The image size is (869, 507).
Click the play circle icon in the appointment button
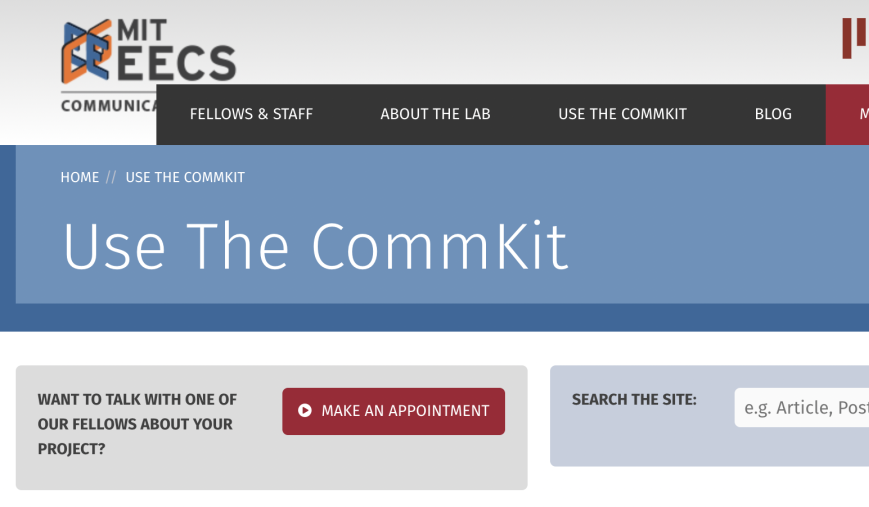coord(305,411)
